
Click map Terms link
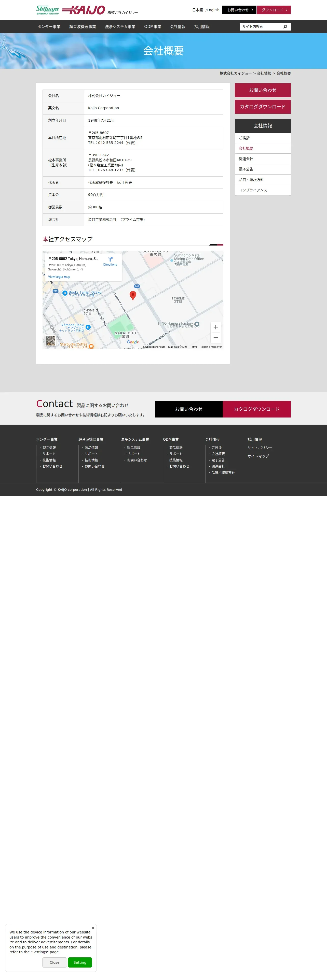coord(194,347)
